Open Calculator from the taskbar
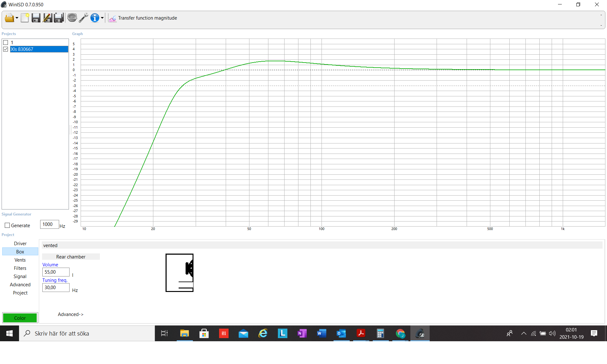Image resolution: width=607 pixels, height=364 pixels. [380, 333]
